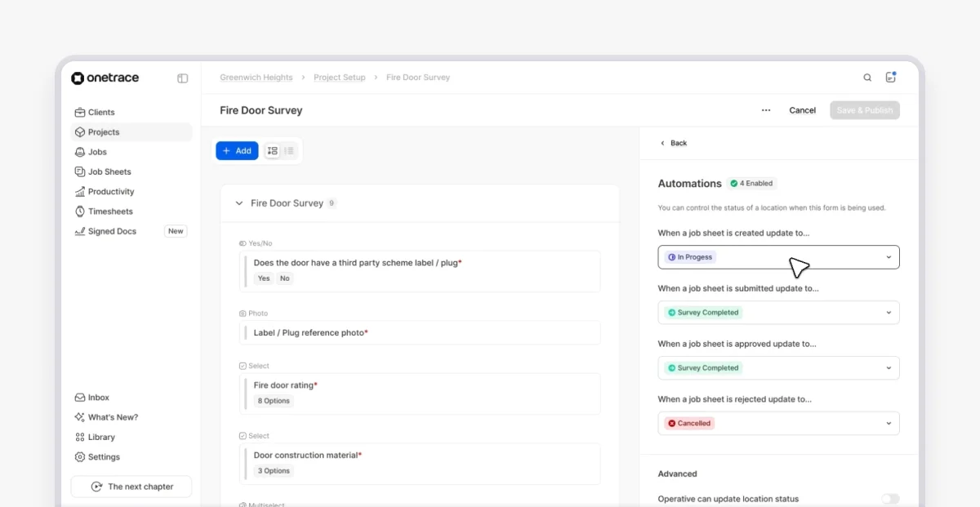The image size is (980, 507).
Task: Go to Jobs in sidebar
Action: click(131, 152)
